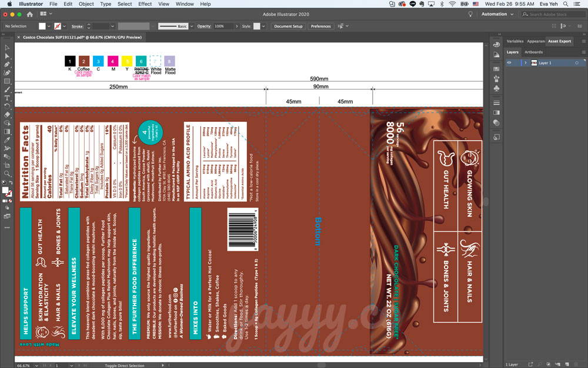
Task: Open macOS Spotlight search
Action: [x=566, y=4]
